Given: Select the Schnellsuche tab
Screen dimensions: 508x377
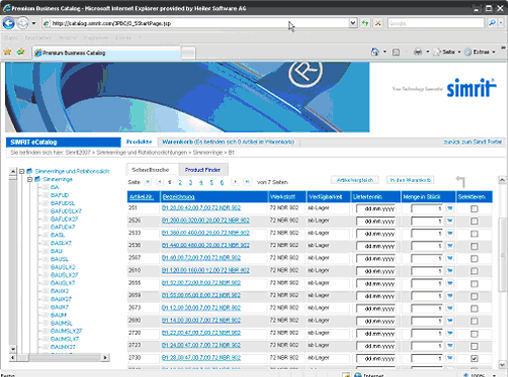Looking at the screenshot, I should pos(150,170).
